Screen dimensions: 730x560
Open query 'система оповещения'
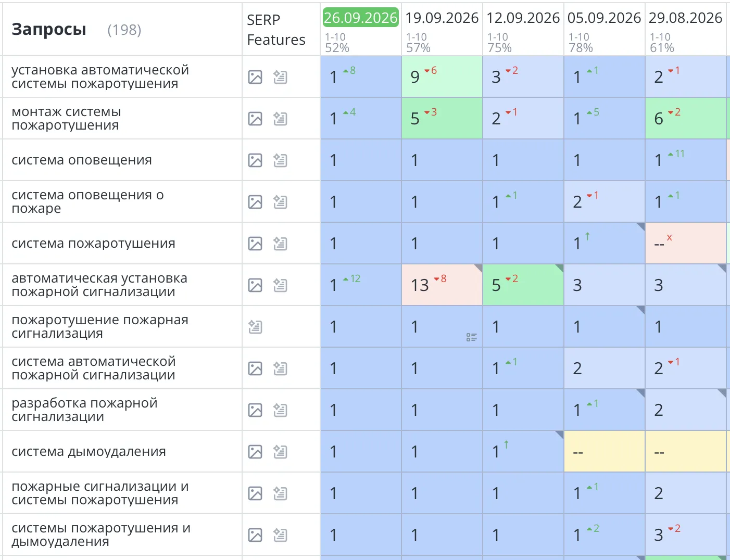pos(82,160)
